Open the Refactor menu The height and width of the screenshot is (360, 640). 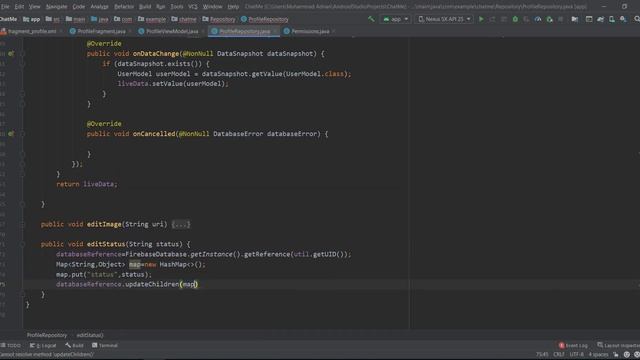(x=124, y=7)
